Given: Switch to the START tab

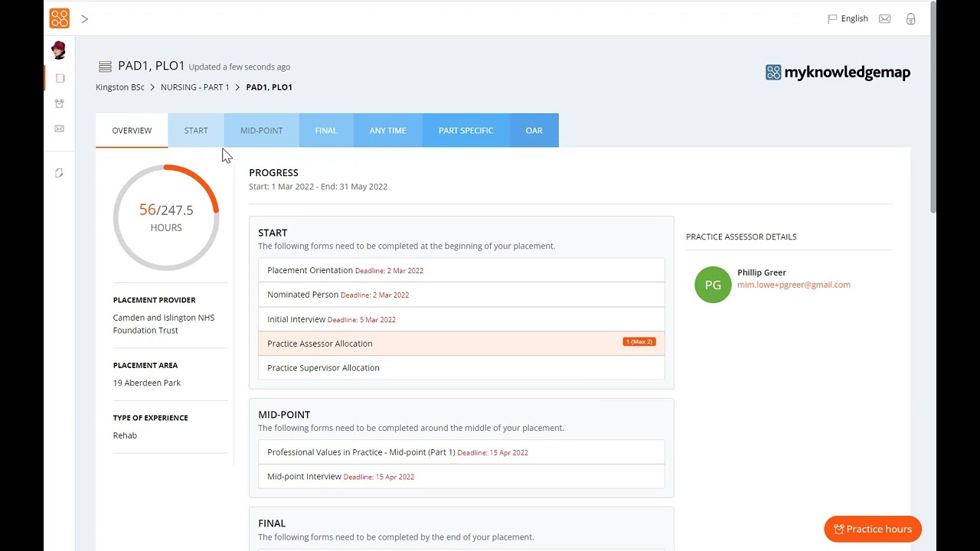Looking at the screenshot, I should pos(196,130).
